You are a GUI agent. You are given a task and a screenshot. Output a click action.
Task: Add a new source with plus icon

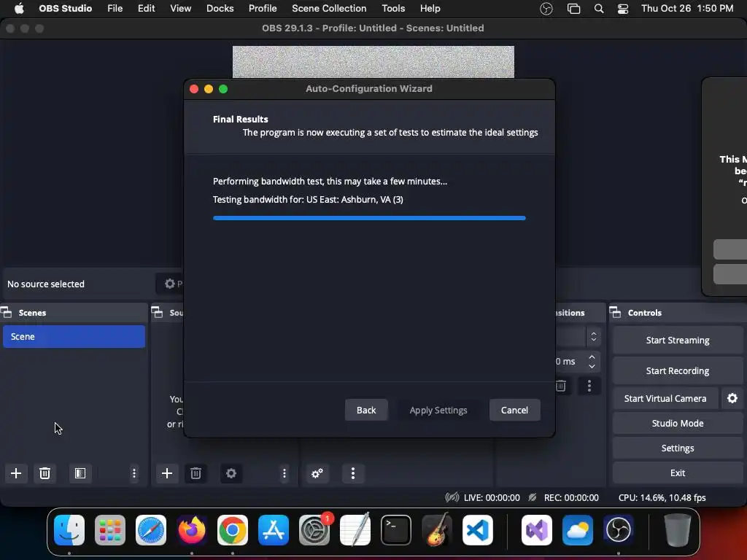coord(167,472)
